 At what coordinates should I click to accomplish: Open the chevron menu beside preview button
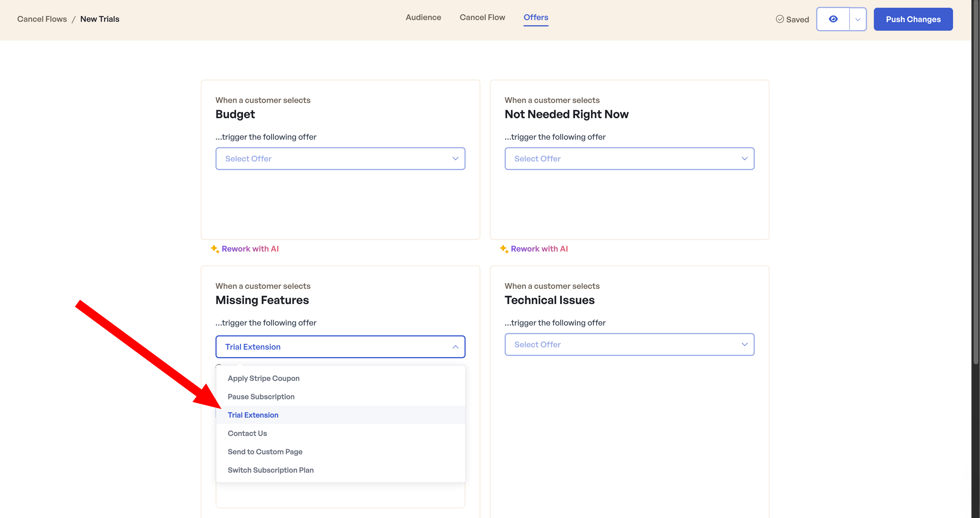coord(857,20)
